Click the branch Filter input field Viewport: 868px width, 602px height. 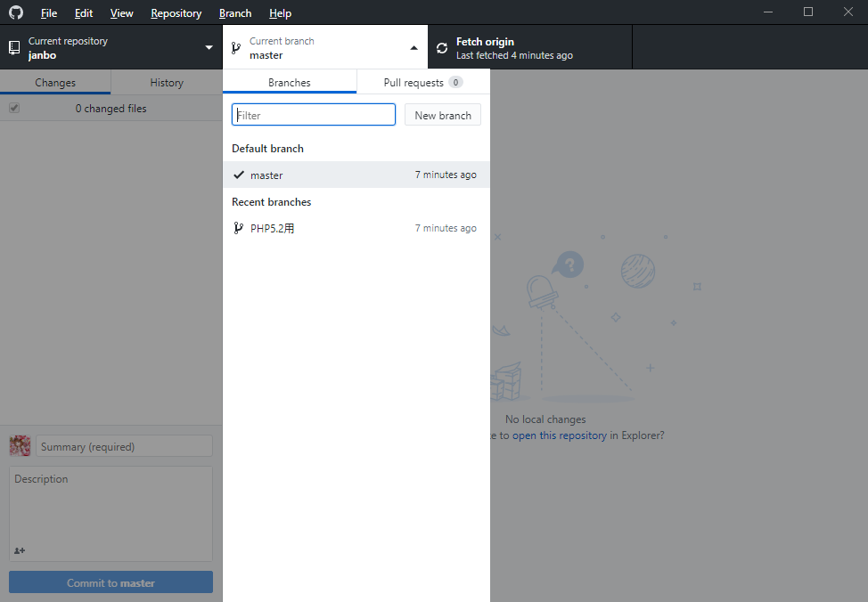click(x=313, y=114)
